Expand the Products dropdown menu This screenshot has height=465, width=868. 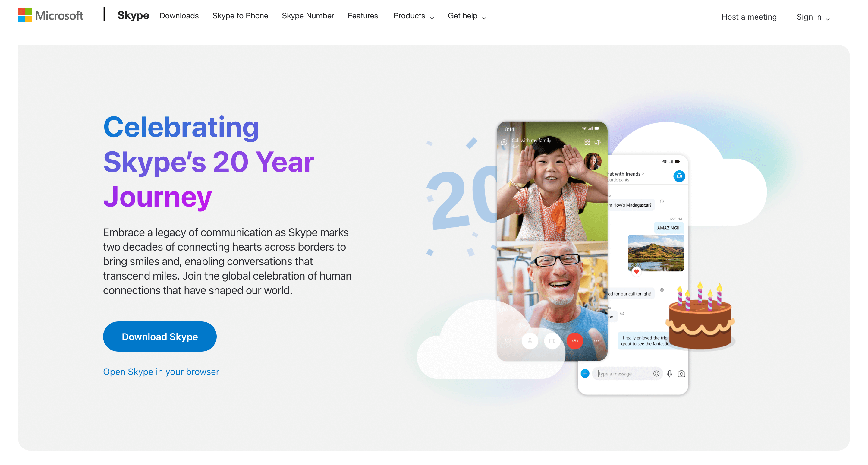click(x=413, y=16)
